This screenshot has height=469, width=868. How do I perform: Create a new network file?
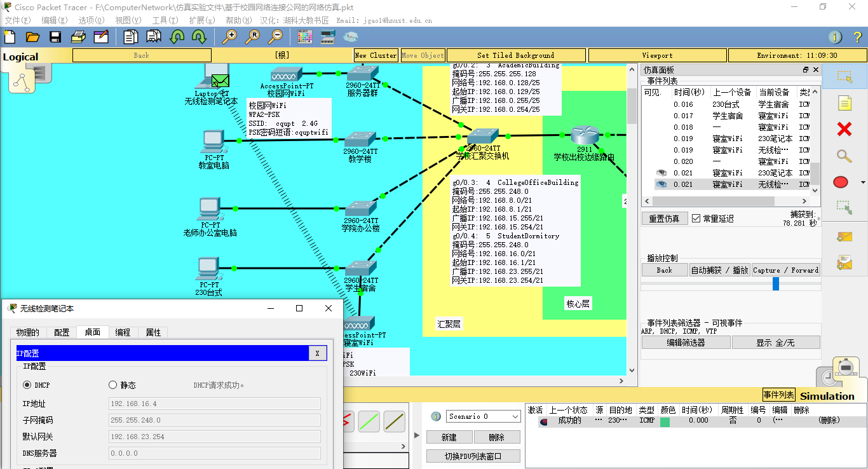tap(11, 37)
